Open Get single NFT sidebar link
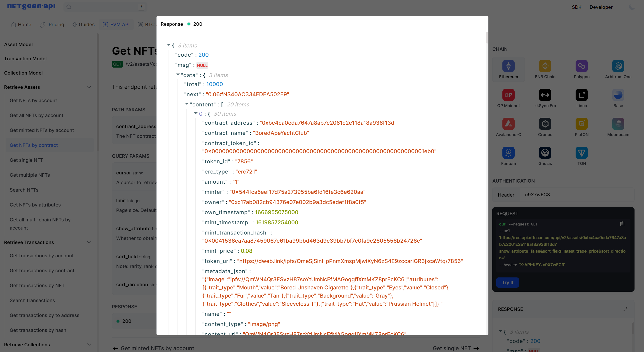Screen dimensions: 644x352 pos(26,160)
